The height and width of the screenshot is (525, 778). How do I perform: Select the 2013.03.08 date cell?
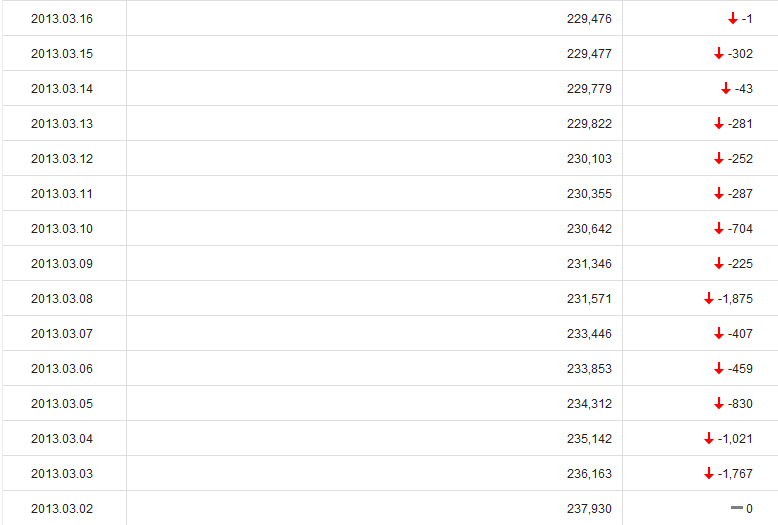tap(62, 299)
